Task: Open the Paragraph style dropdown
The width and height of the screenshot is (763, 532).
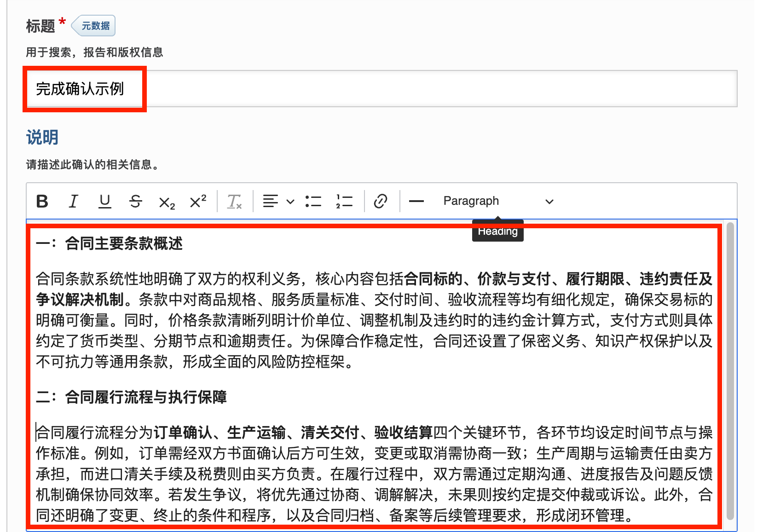Action: (471, 201)
